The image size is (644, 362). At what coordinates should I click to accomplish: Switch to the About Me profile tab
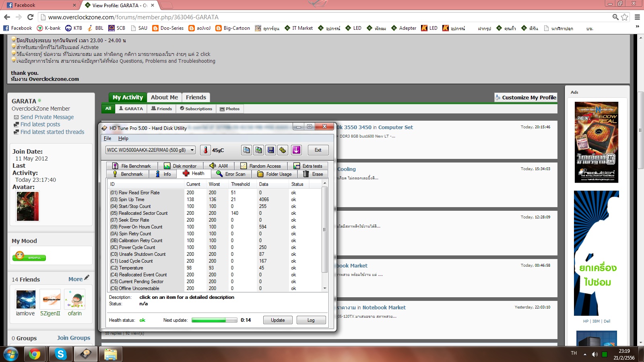pos(164,97)
